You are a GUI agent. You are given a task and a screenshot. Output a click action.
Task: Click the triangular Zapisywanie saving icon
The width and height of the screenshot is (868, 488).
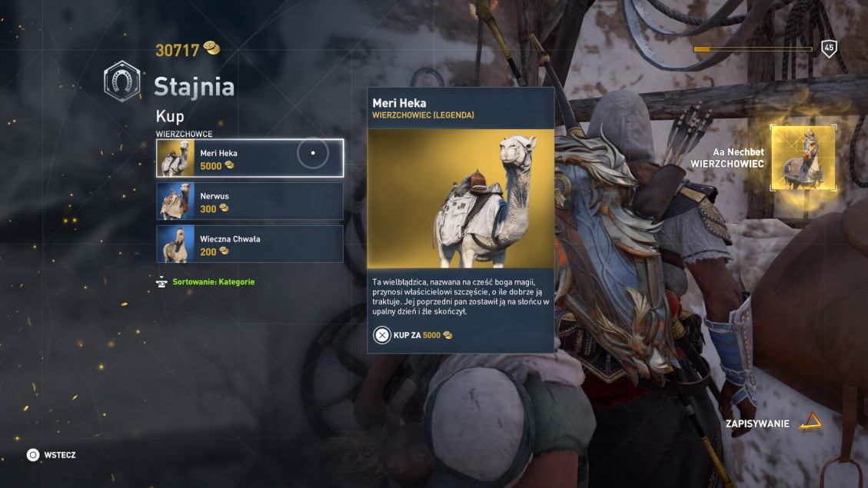tap(811, 422)
